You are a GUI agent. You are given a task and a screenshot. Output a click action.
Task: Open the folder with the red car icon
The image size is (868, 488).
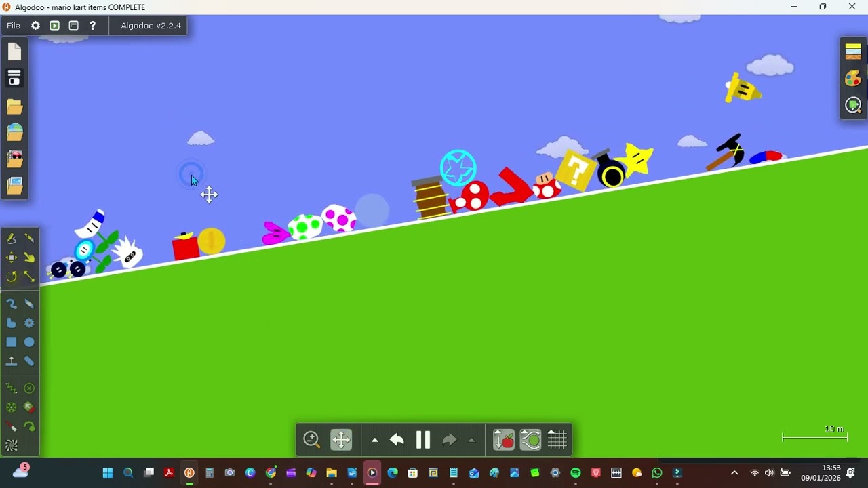point(15,159)
